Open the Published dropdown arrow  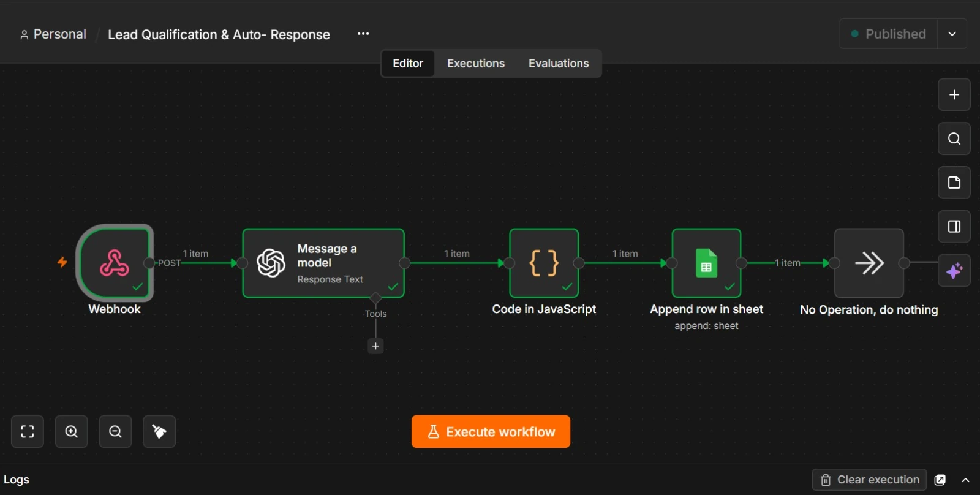coord(952,34)
